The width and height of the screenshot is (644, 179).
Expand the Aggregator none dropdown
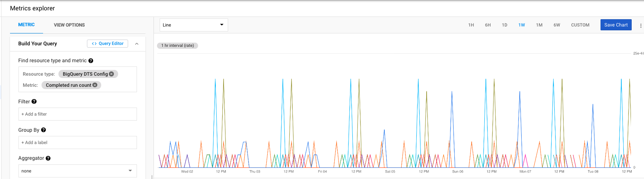tap(77, 171)
